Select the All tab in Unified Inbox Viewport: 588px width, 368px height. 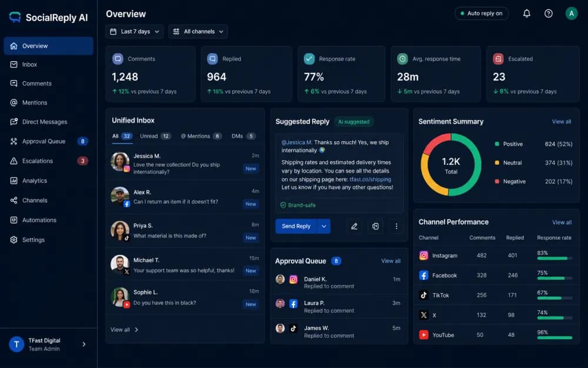point(122,136)
